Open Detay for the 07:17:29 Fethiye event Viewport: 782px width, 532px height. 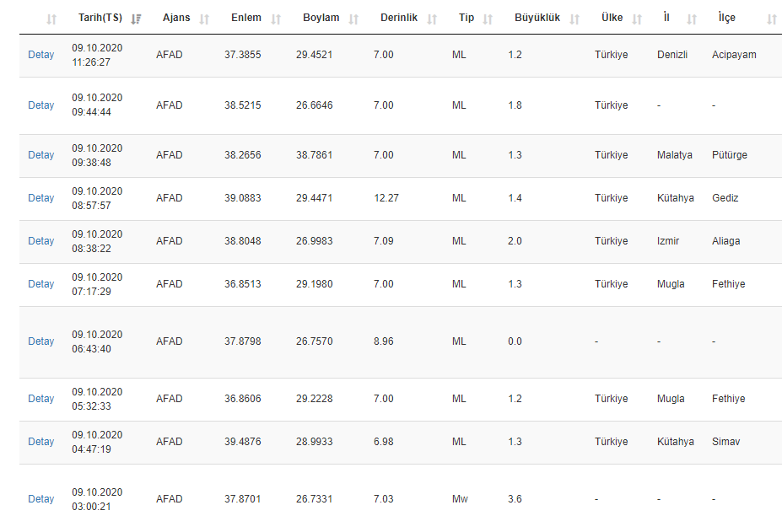[40, 284]
